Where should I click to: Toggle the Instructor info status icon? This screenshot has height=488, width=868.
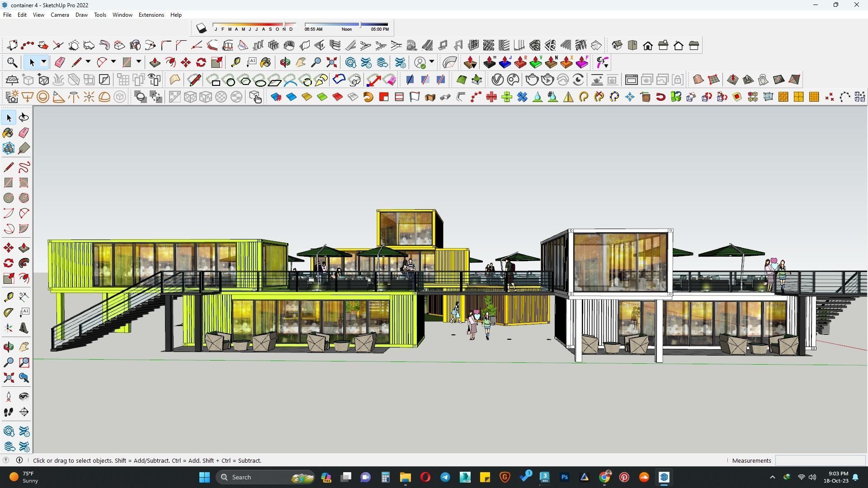[x=19, y=460]
